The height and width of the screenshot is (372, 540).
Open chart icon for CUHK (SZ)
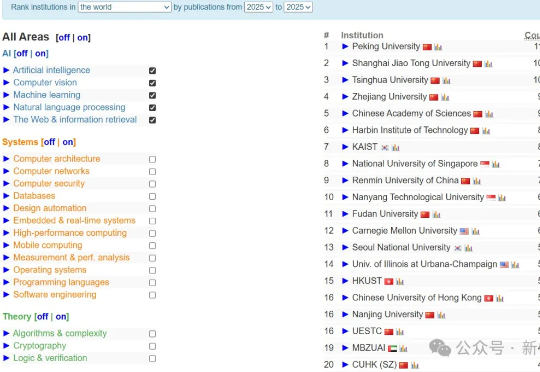[x=415, y=365]
